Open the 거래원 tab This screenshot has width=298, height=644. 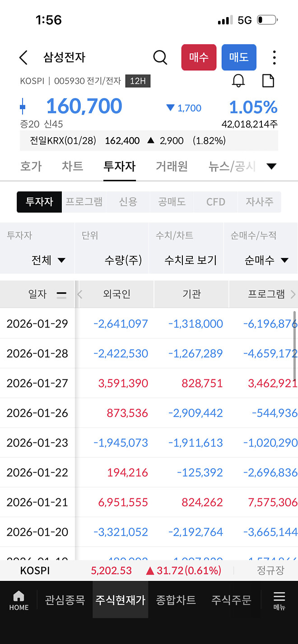tap(172, 166)
